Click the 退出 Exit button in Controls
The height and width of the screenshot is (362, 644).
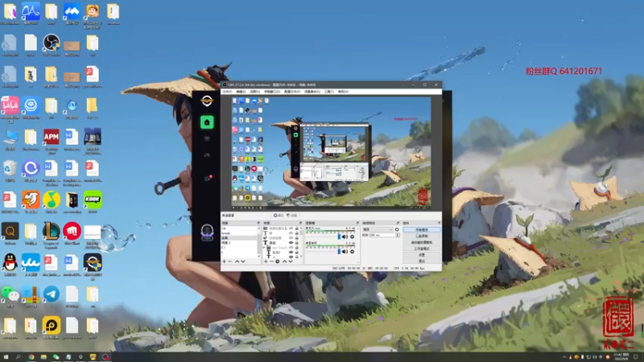point(422,261)
